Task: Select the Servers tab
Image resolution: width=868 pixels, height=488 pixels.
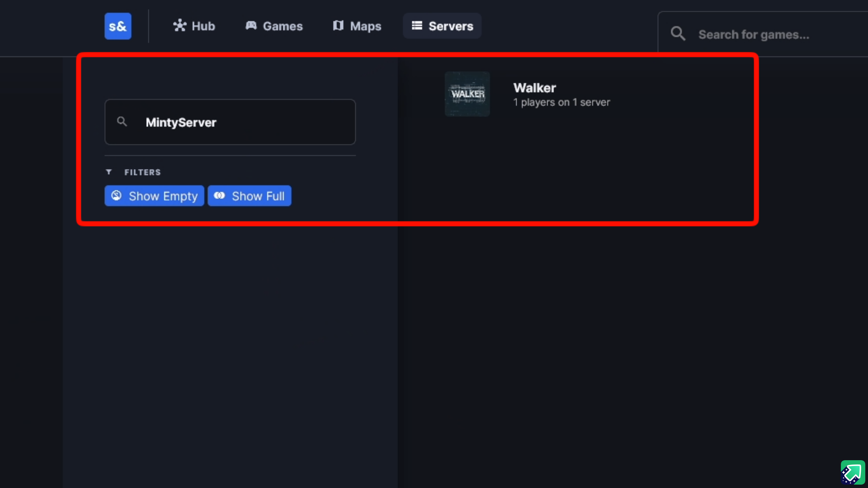Action: point(442,26)
